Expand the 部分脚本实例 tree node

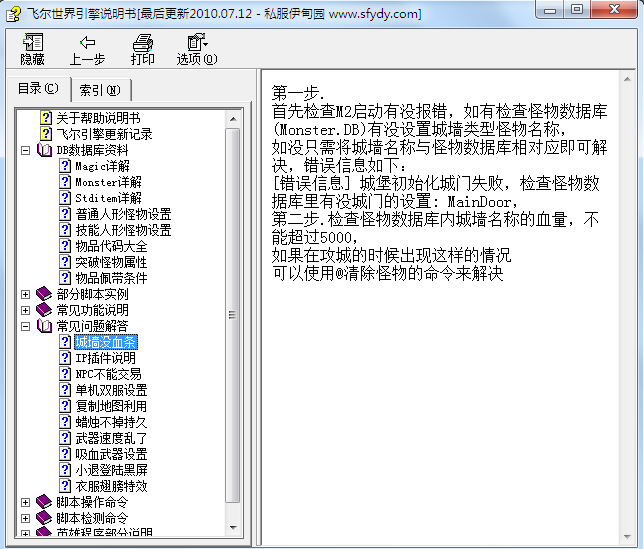coord(26,294)
